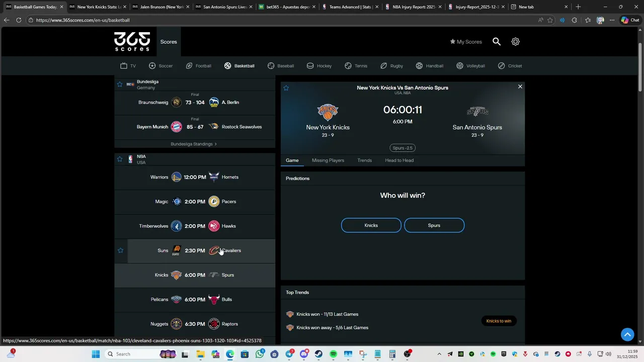Click the A. Berlin team logo
The height and width of the screenshot is (362, 644).
pyautogui.click(x=214, y=103)
